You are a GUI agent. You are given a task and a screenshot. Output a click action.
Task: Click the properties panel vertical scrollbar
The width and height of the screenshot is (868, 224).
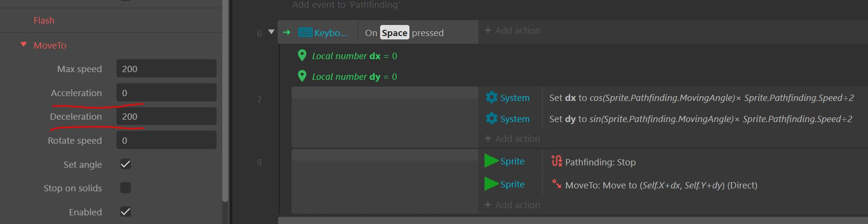click(x=225, y=100)
